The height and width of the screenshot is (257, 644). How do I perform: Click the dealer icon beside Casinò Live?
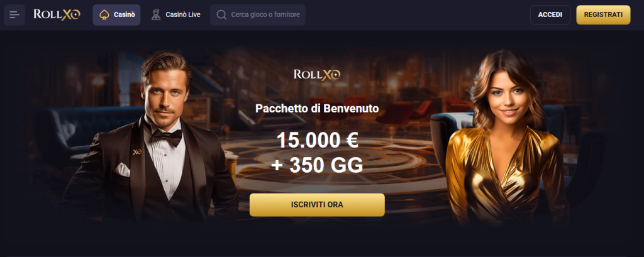(156, 15)
